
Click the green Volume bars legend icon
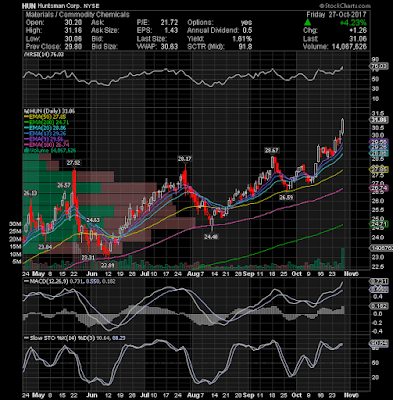(25, 151)
